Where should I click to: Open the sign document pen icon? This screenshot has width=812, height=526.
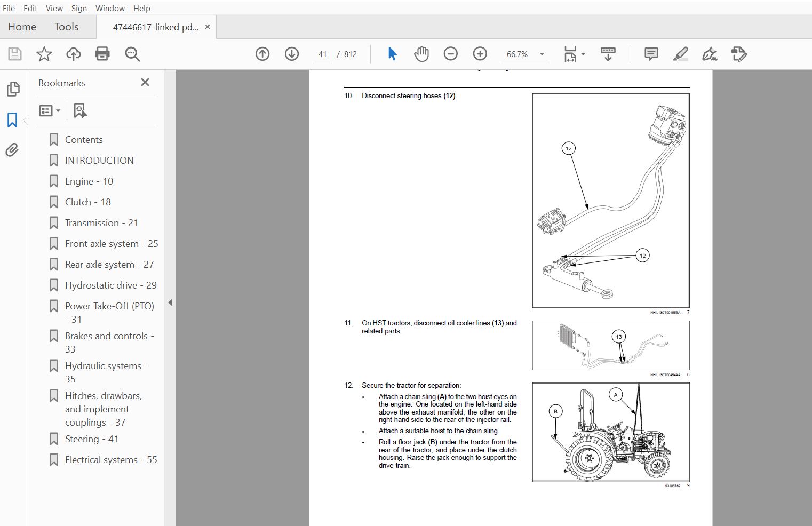click(x=710, y=54)
